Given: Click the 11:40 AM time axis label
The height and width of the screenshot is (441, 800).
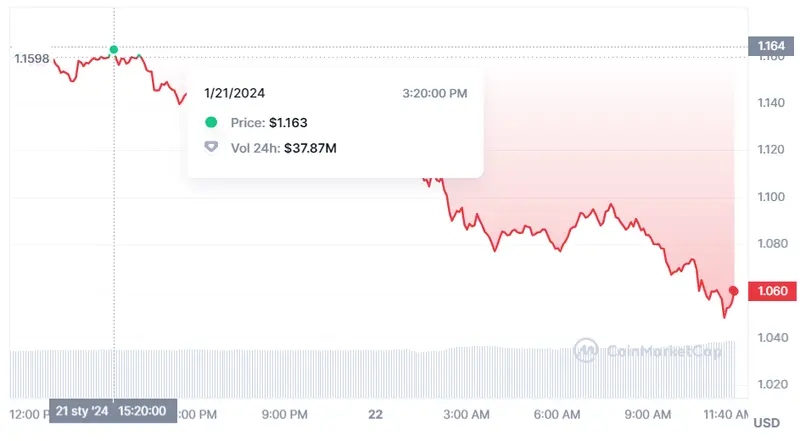Looking at the screenshot, I should 722,414.
